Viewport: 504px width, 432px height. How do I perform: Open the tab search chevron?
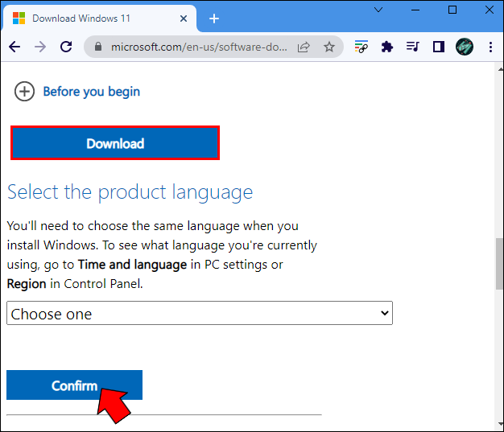coord(378,10)
